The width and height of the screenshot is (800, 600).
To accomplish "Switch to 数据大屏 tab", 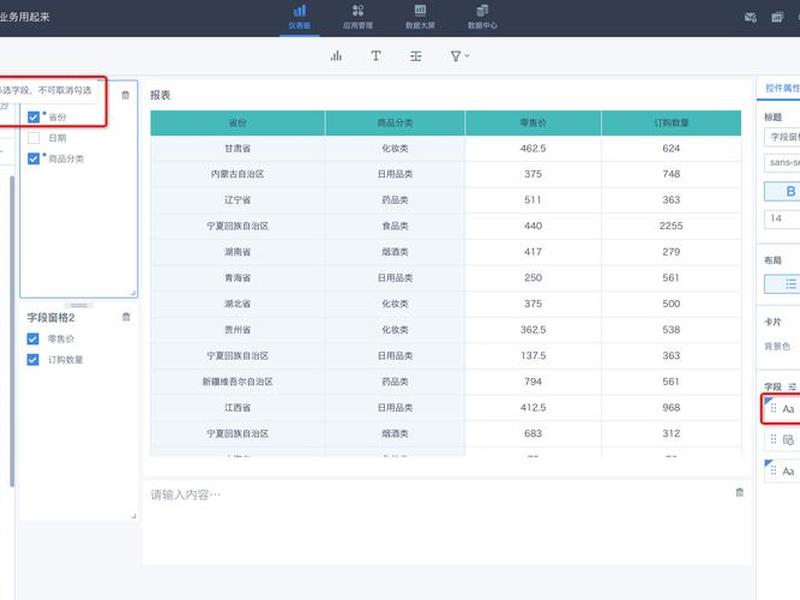I will coord(420,17).
